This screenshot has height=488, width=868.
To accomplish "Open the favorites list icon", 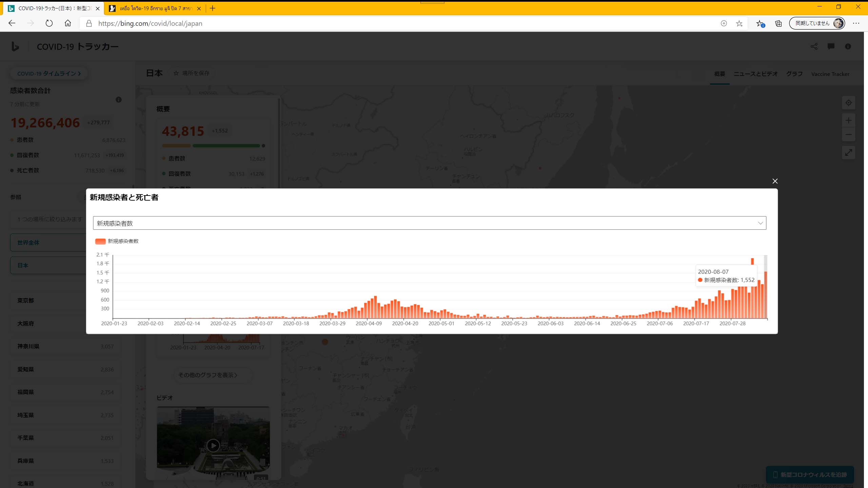I will (760, 23).
